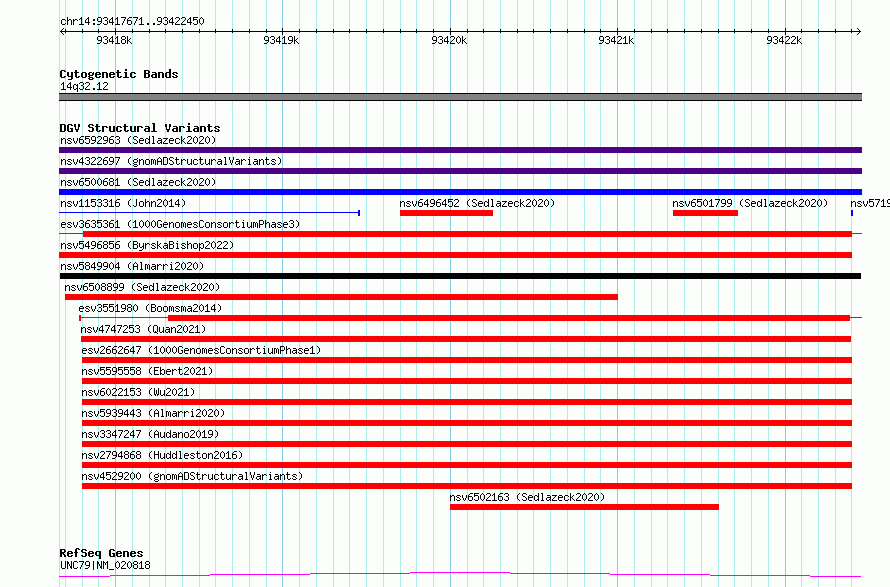Click the thin blue line of nsv1153316
890x587 pixels.
[x=209, y=213]
